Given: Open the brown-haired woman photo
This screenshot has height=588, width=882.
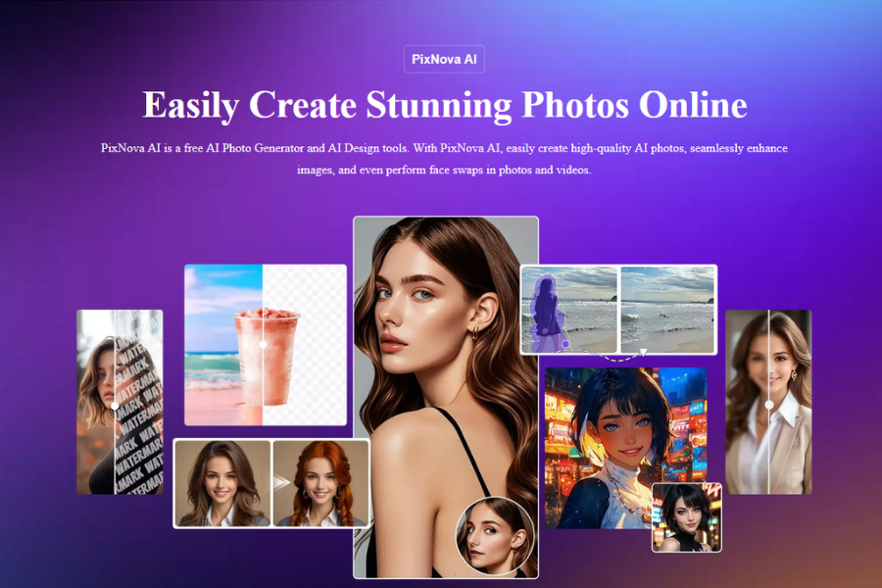Looking at the screenshot, I should 222,483.
